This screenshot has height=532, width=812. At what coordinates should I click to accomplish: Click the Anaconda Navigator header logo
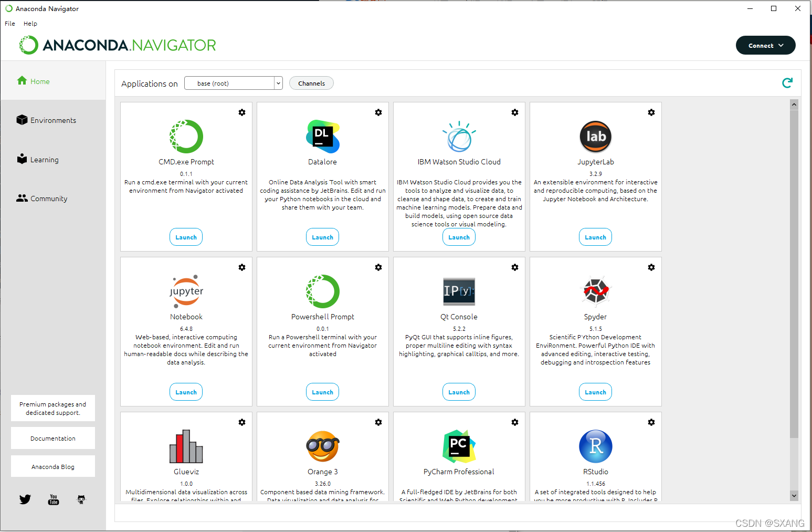coord(118,45)
